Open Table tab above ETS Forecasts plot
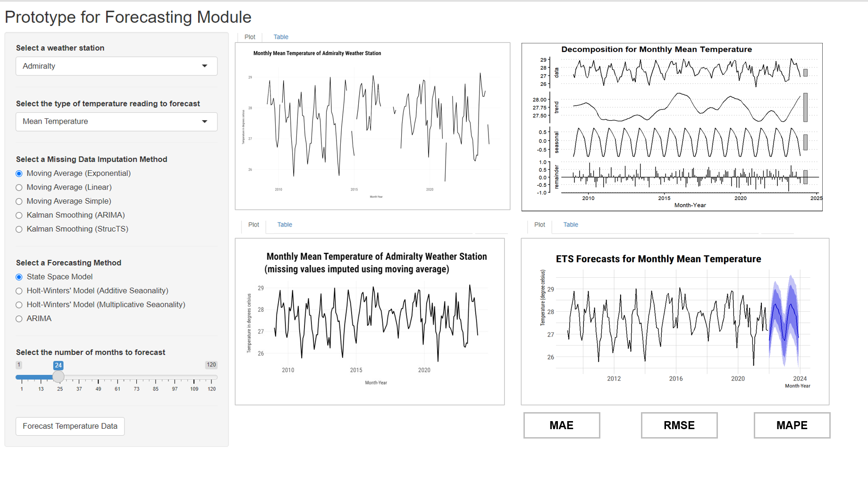The height and width of the screenshot is (481, 868). [570, 224]
